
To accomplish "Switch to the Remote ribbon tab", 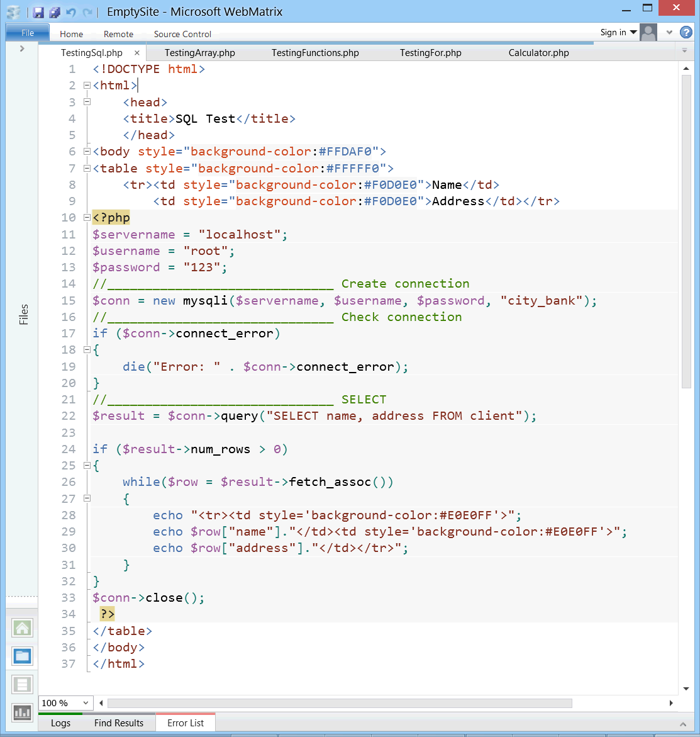I will (118, 34).
